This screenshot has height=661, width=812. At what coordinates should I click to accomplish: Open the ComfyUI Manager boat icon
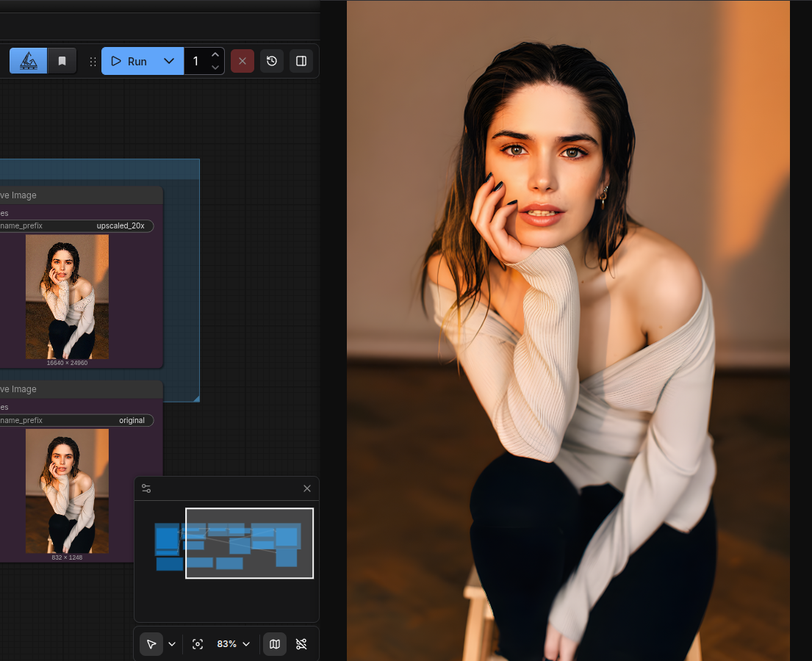tap(29, 61)
